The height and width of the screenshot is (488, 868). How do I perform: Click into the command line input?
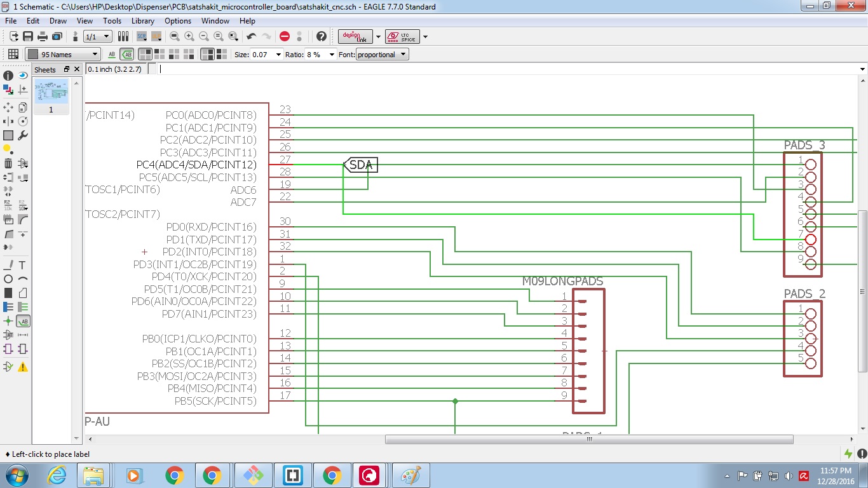point(508,69)
